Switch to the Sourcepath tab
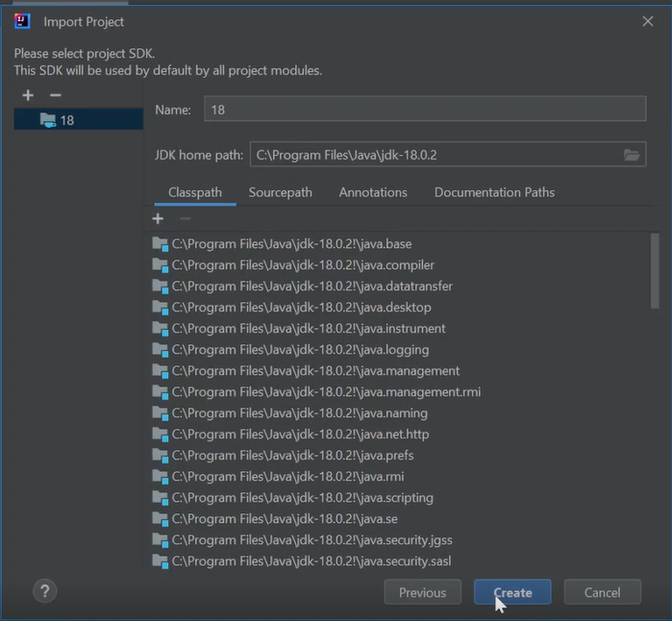The width and height of the screenshot is (672, 621). click(281, 192)
